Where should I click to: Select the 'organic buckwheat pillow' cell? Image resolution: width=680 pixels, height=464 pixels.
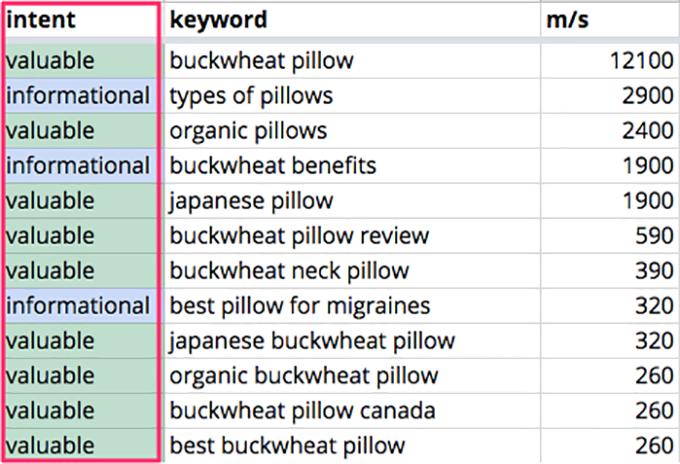[x=352, y=376]
